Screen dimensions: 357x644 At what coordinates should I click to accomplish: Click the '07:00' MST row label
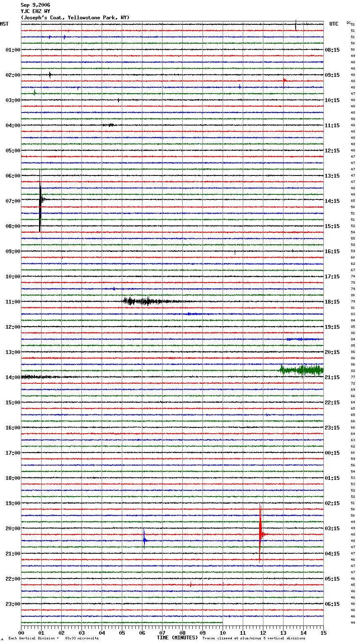pos(13,201)
